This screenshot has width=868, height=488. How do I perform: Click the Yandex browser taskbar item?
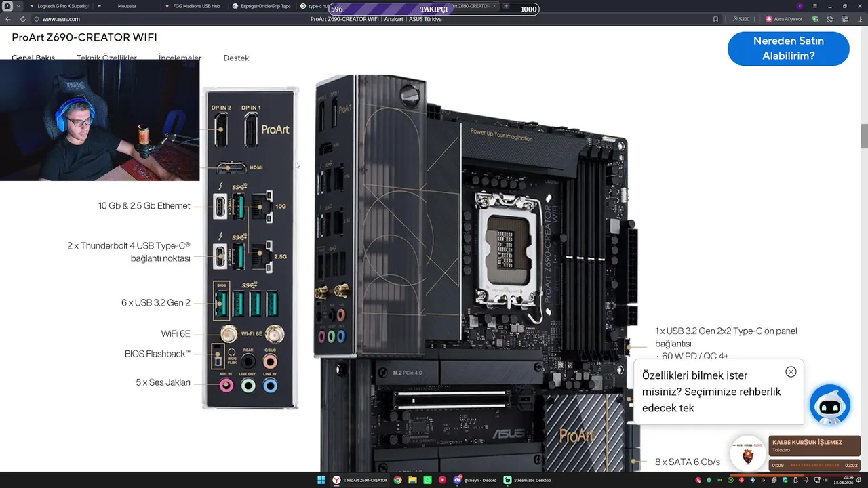tap(360, 480)
